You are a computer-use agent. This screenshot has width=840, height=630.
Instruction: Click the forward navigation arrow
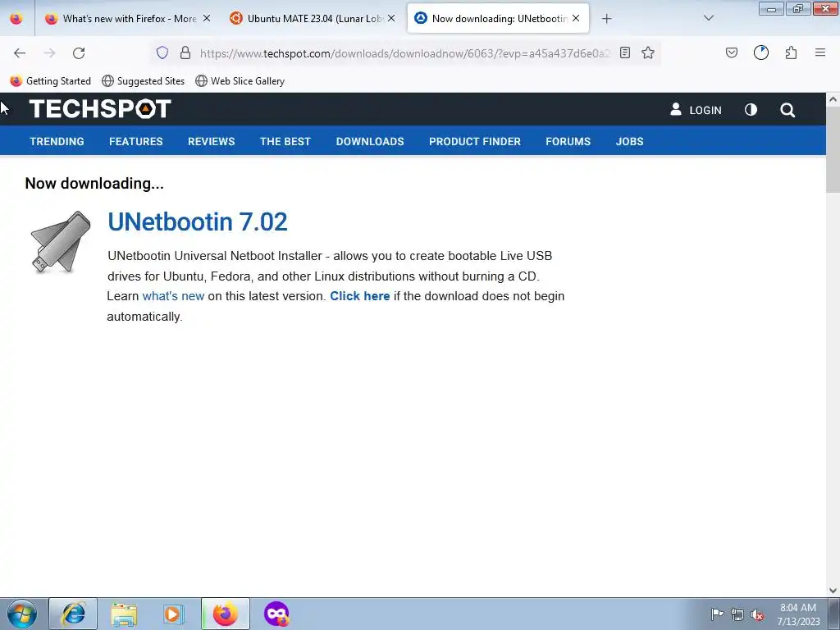49,53
